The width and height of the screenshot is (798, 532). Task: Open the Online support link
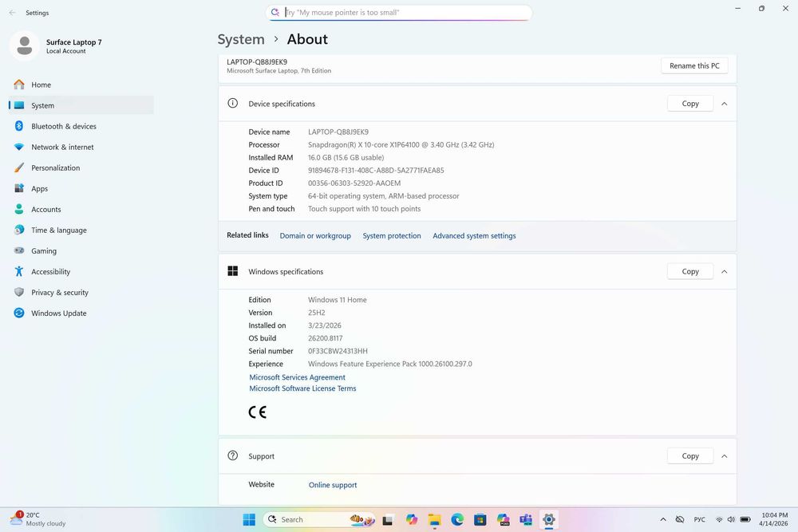pos(333,485)
